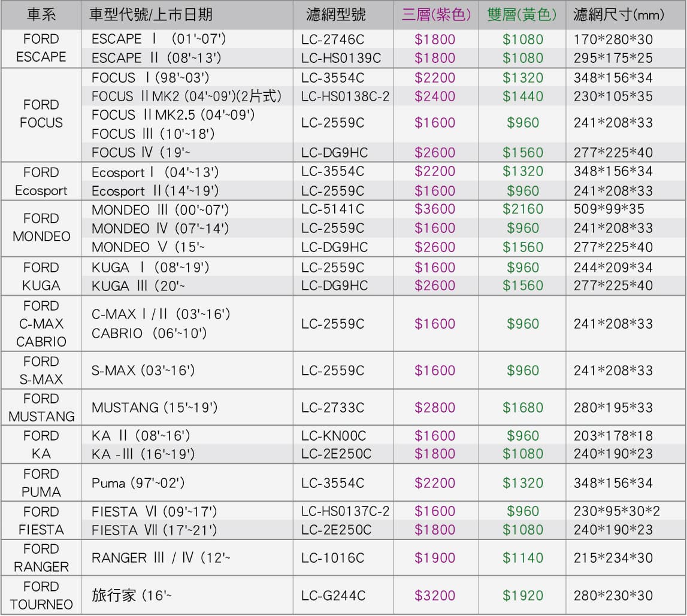Click the 230*95*30*2 size value
Image resolution: width=687 pixels, height=616 pixels.
point(617,511)
